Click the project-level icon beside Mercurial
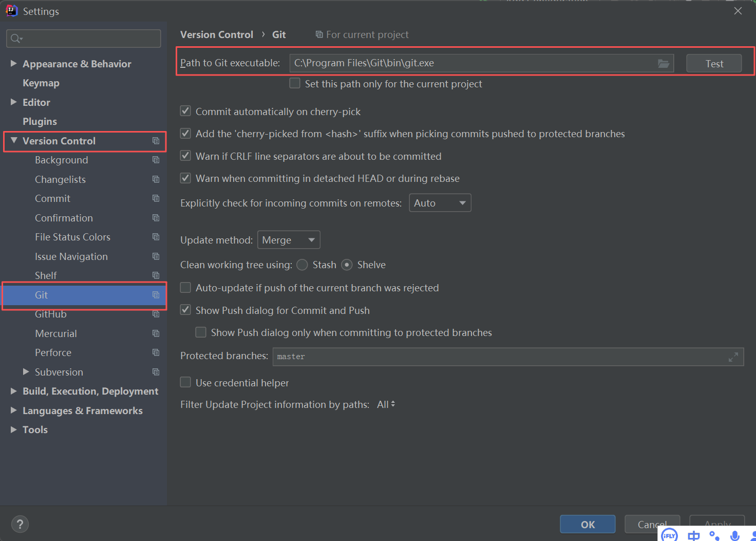 [x=156, y=333]
